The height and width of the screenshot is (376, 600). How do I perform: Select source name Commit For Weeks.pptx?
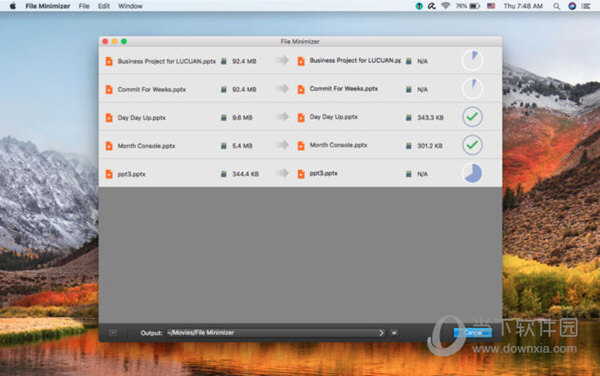(x=152, y=90)
